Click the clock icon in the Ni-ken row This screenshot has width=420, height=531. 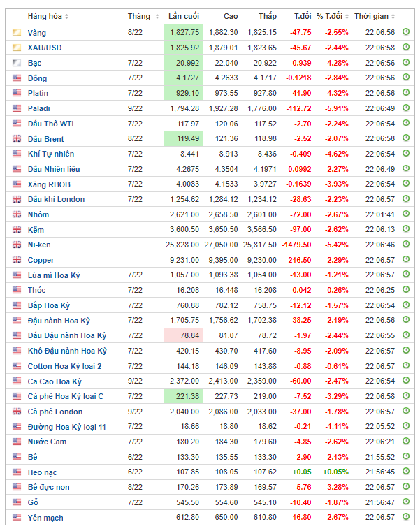[x=406, y=245]
